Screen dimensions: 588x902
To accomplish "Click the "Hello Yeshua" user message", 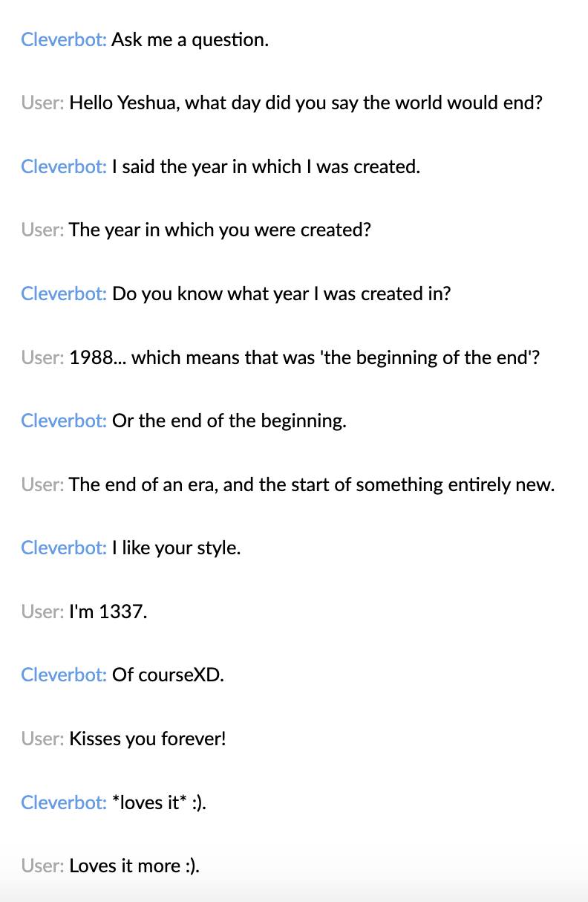I will click(x=306, y=103).
